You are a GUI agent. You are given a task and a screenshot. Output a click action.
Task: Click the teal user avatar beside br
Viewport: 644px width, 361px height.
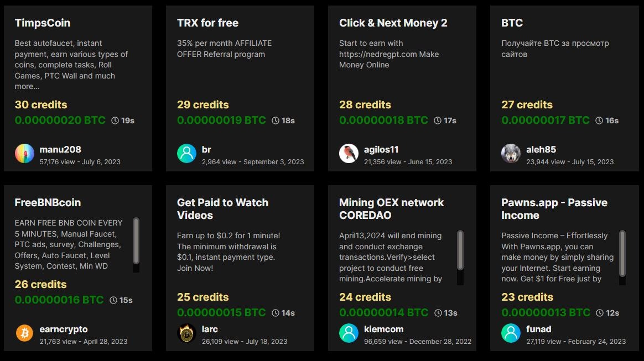tap(186, 154)
